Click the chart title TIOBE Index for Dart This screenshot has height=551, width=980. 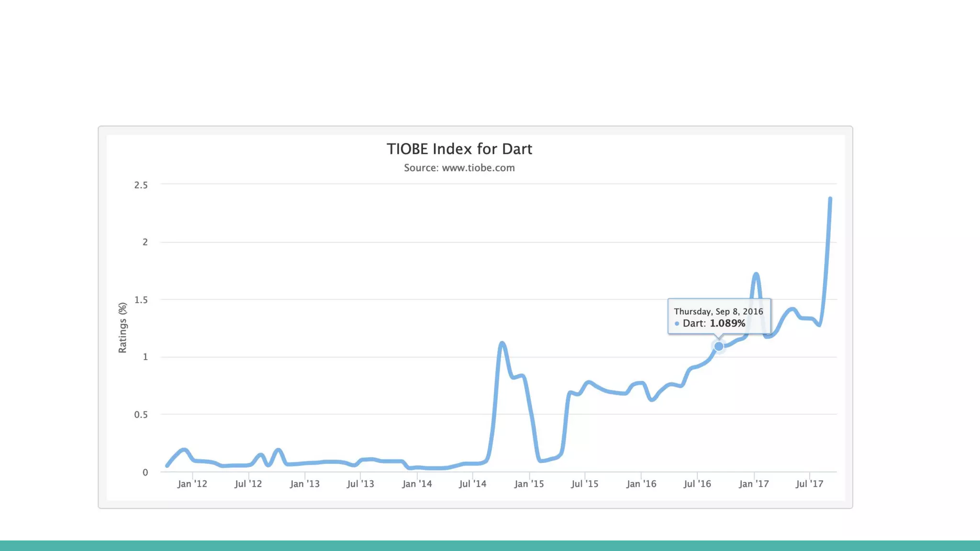pos(459,149)
